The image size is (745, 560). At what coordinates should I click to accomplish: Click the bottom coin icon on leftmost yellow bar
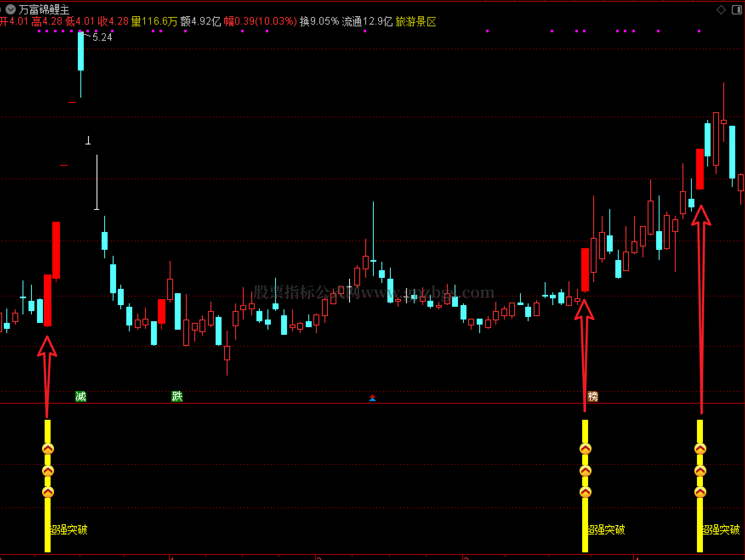tap(48, 492)
